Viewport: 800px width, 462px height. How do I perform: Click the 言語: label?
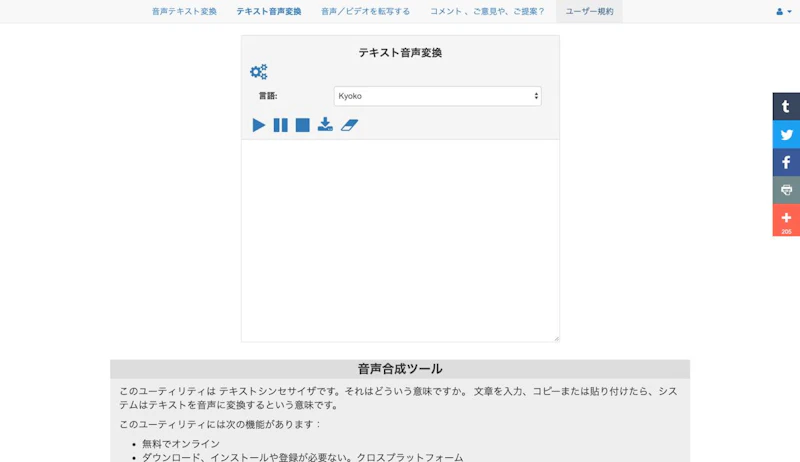click(x=268, y=96)
